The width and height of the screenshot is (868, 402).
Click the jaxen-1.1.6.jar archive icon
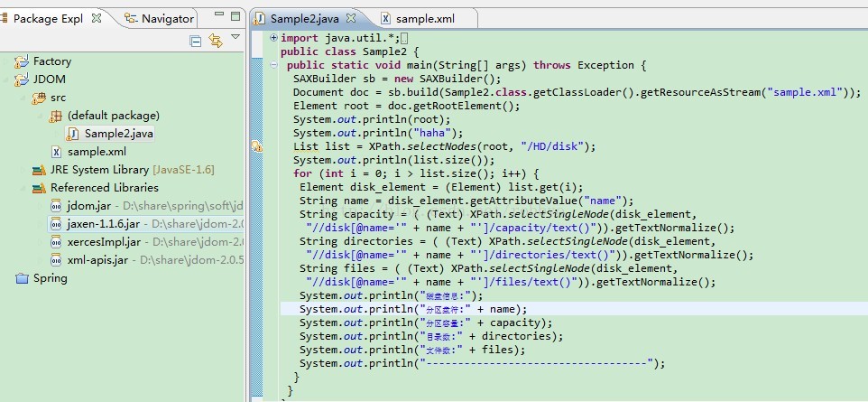[56, 224]
